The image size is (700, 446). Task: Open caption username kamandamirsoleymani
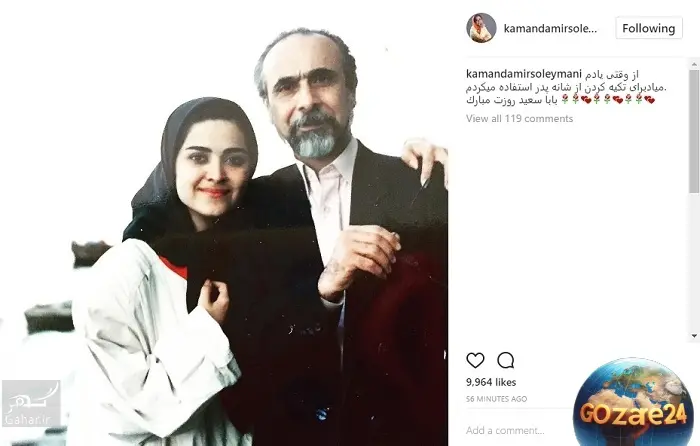(x=524, y=74)
